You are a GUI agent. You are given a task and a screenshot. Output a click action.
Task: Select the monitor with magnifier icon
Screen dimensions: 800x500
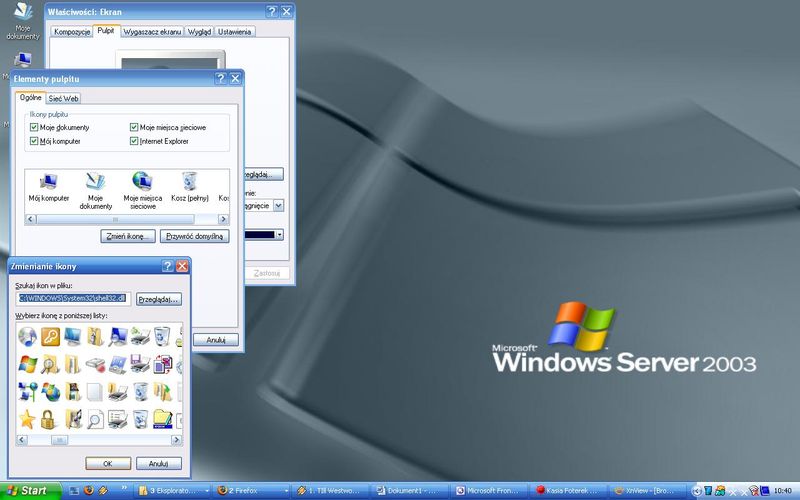tap(117, 337)
